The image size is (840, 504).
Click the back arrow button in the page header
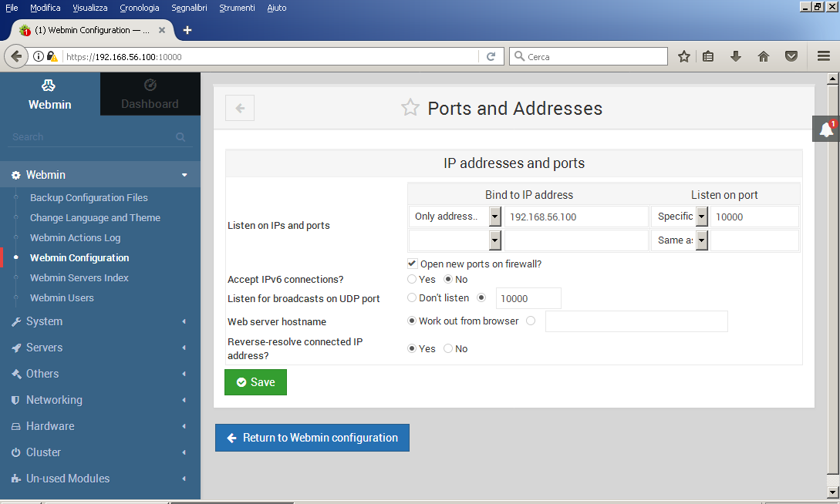[x=240, y=108]
